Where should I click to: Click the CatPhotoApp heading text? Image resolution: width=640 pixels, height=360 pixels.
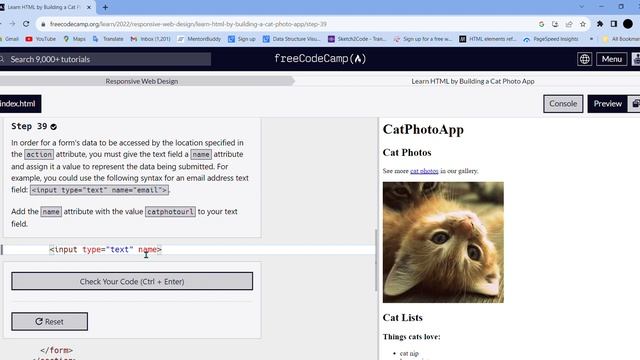pos(423,130)
